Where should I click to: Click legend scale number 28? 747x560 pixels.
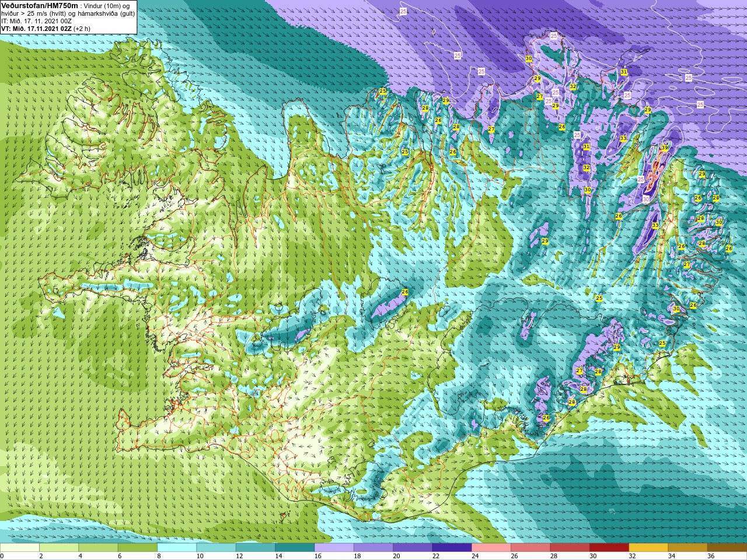point(553,556)
